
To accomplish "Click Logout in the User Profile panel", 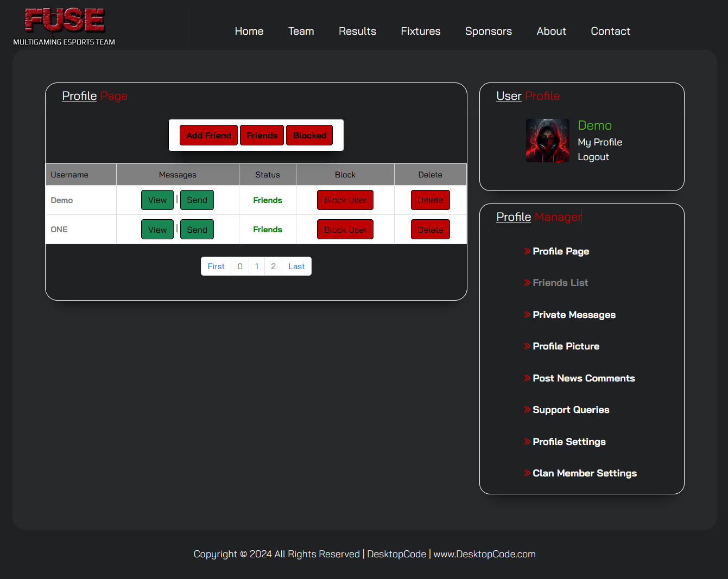I will [593, 157].
